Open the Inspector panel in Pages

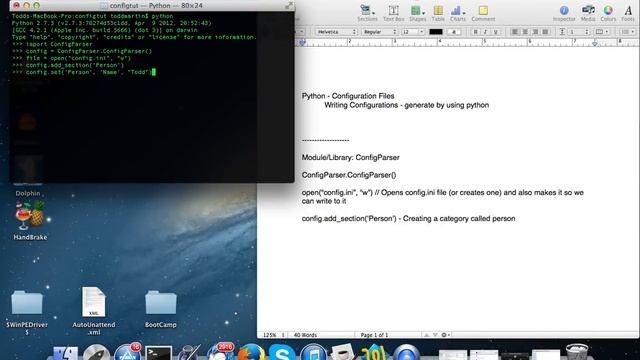pos(564,13)
